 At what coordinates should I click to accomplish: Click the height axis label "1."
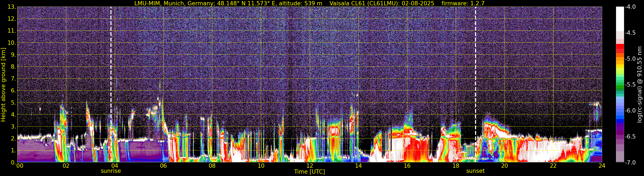tap(13, 151)
